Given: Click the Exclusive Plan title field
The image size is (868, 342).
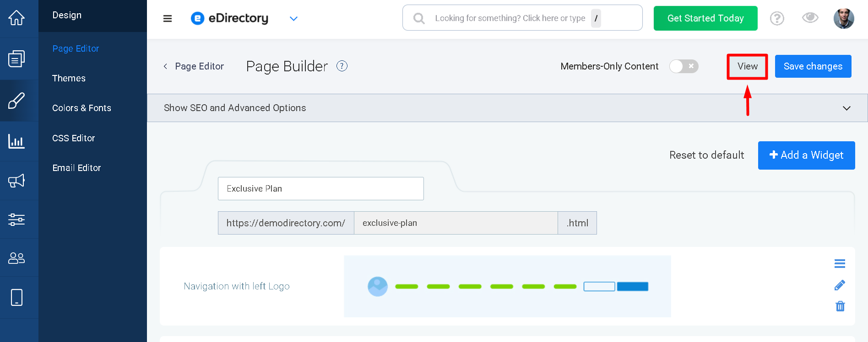Looking at the screenshot, I should click(x=320, y=188).
